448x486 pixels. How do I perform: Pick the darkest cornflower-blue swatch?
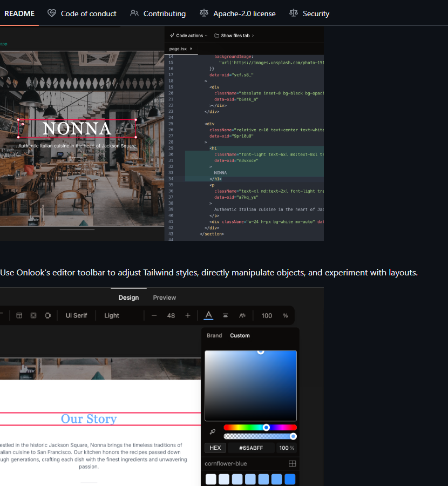tap(290, 479)
